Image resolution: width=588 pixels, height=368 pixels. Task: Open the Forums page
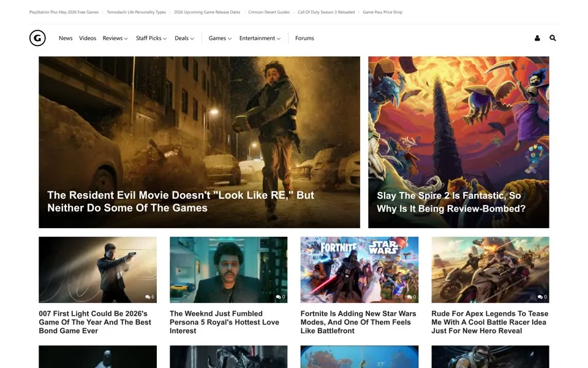pos(304,38)
